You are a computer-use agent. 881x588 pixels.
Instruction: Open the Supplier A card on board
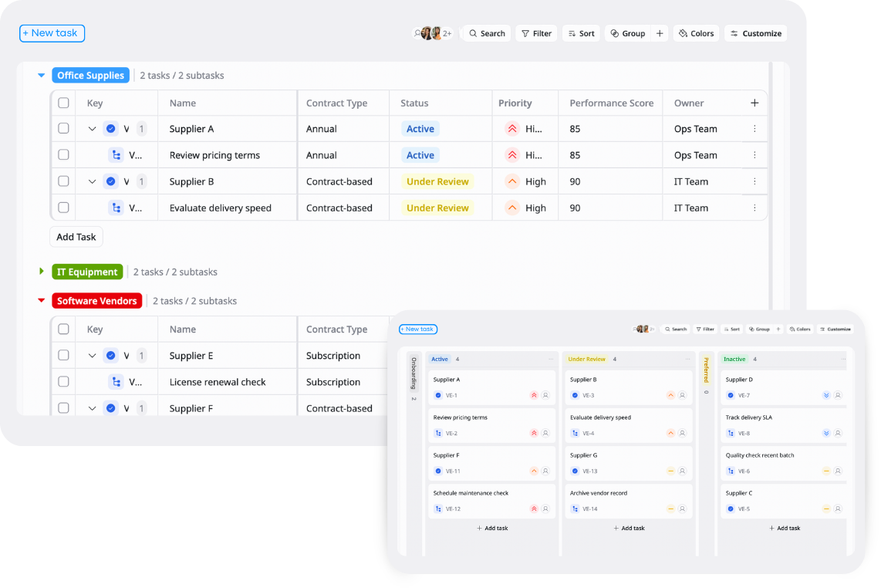[491, 387]
